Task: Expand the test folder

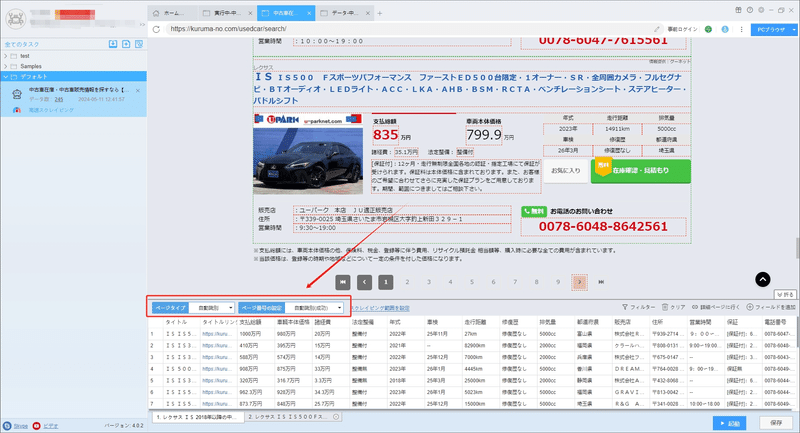Action: (6, 56)
